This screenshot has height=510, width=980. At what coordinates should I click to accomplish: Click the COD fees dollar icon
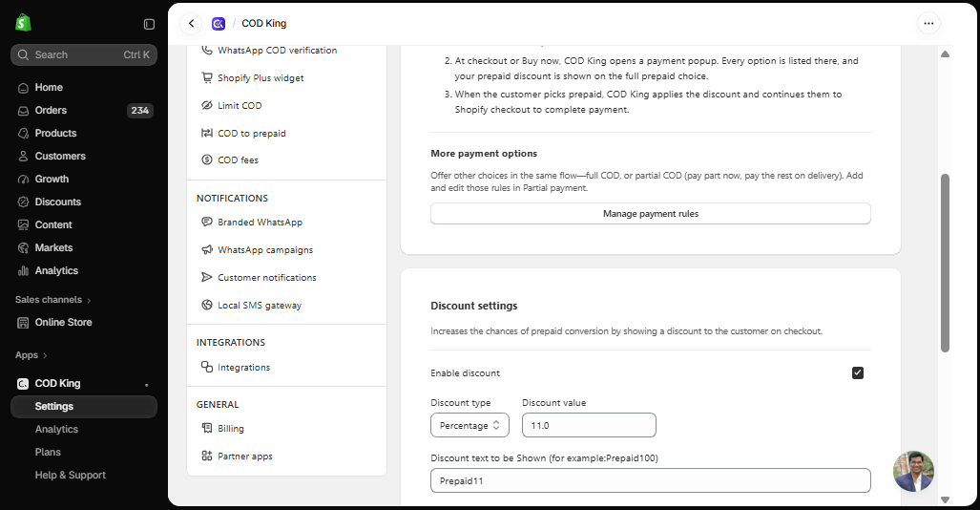coord(207,159)
